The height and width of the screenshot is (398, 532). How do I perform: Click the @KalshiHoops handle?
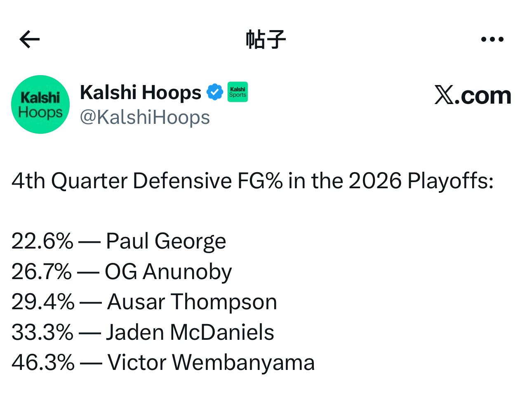[x=145, y=117]
